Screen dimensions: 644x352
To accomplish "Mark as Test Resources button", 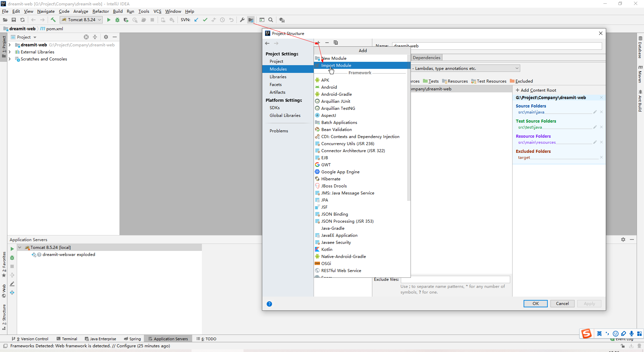I will [489, 81].
